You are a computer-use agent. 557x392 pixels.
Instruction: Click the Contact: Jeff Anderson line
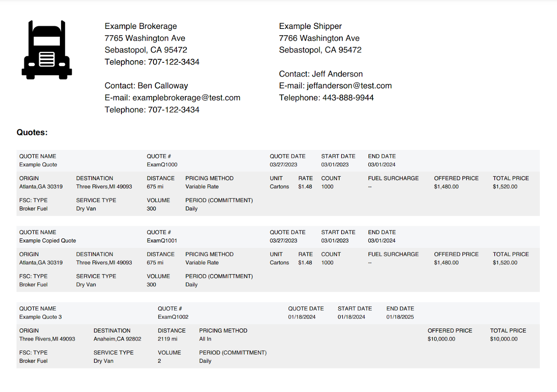pyautogui.click(x=321, y=74)
